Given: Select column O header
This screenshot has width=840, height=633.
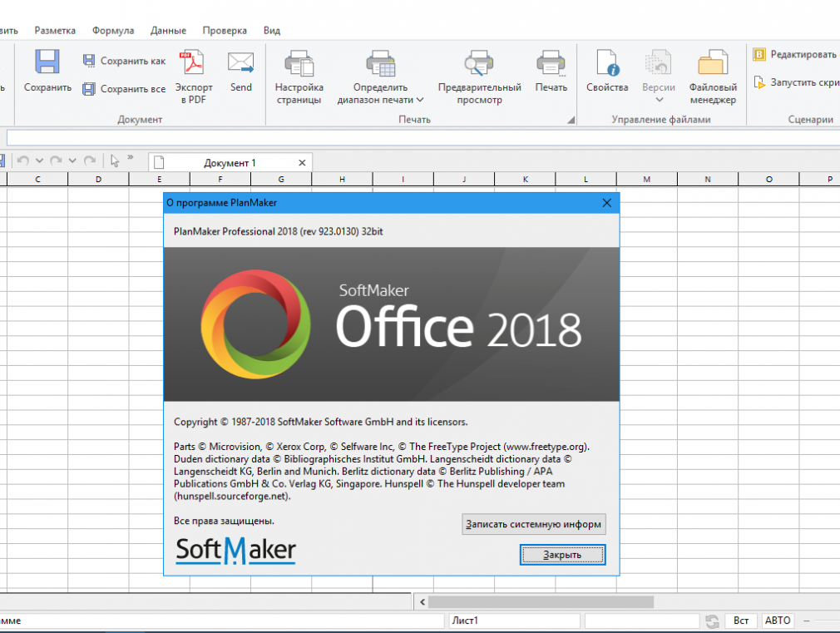Looking at the screenshot, I should tap(768, 180).
